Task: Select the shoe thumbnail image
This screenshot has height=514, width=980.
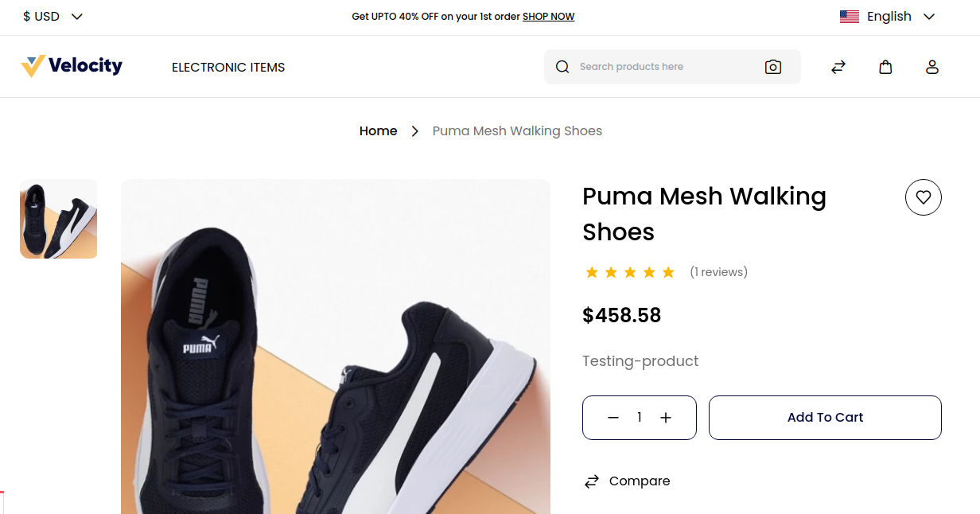Action: click(x=58, y=219)
